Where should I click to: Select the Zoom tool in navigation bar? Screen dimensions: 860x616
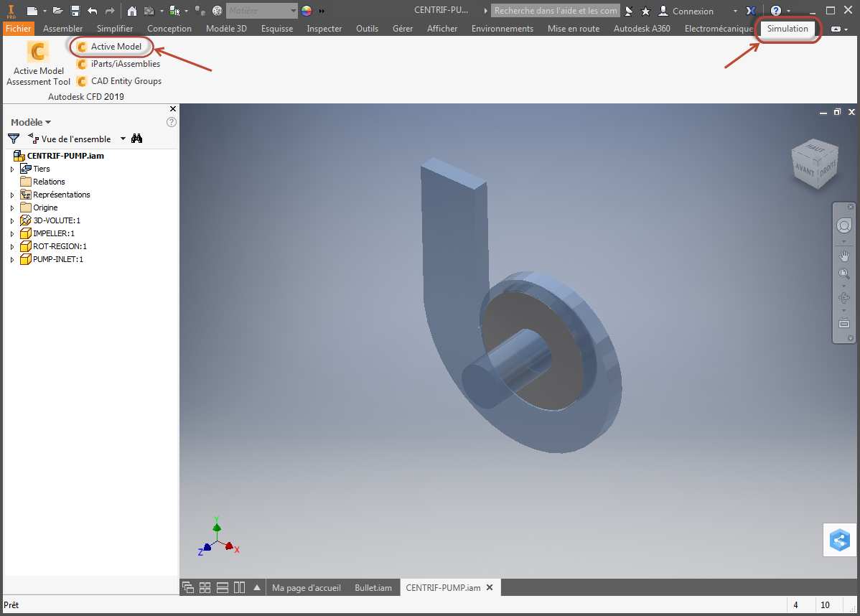click(844, 273)
